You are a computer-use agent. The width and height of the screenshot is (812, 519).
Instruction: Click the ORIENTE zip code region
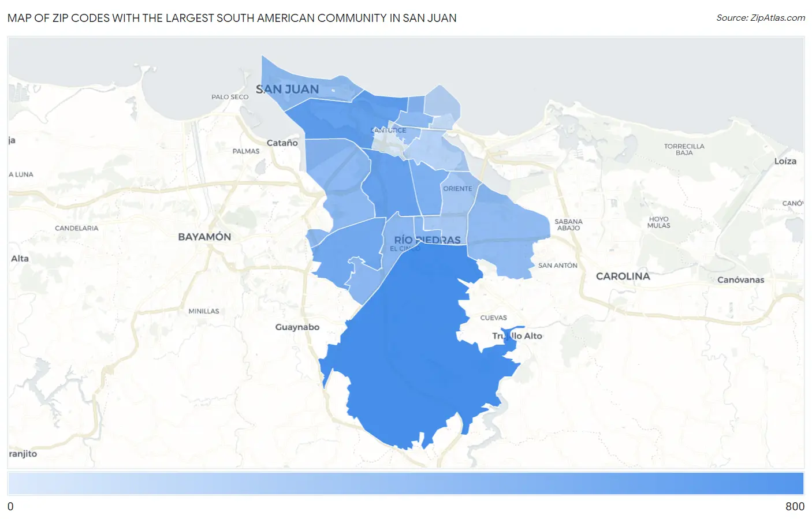tap(457, 193)
